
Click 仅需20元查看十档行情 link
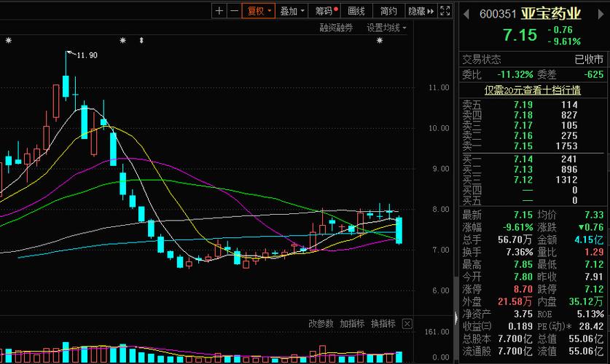pyautogui.click(x=533, y=90)
